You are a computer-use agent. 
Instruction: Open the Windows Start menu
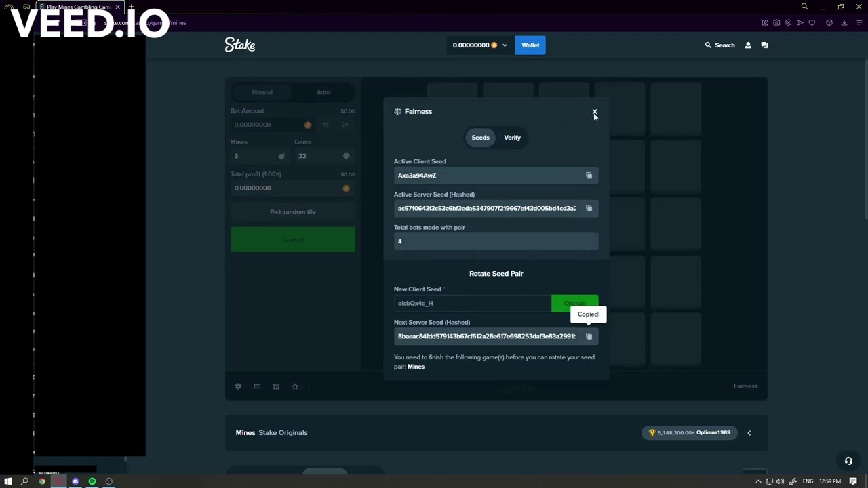[x=8, y=481]
